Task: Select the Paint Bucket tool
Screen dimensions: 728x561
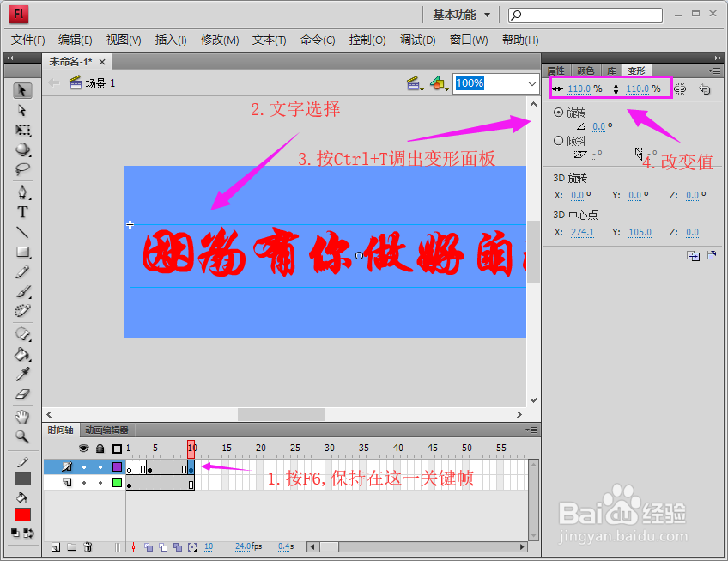Action: tap(22, 354)
